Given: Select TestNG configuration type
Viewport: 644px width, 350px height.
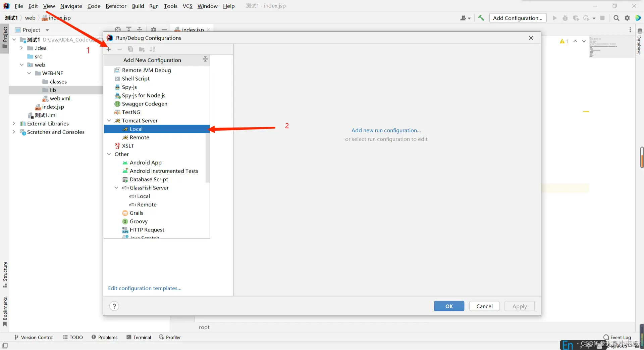Looking at the screenshot, I should (157, 112).
